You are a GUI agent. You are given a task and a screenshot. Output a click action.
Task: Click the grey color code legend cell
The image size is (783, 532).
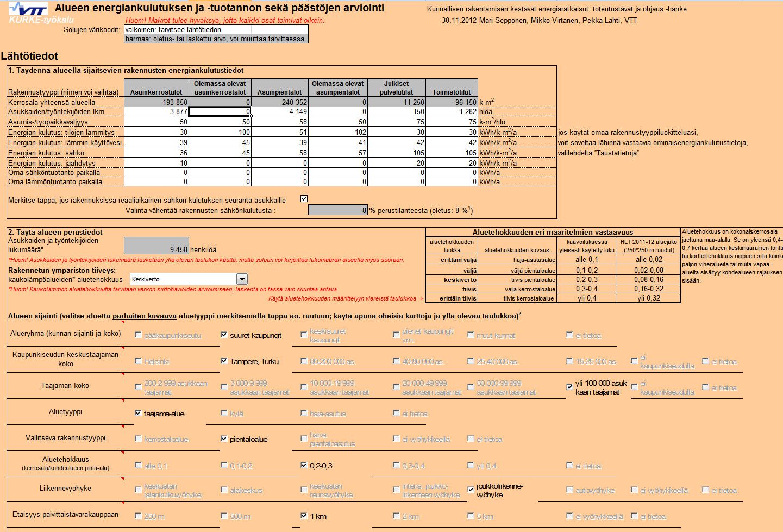click(x=216, y=39)
